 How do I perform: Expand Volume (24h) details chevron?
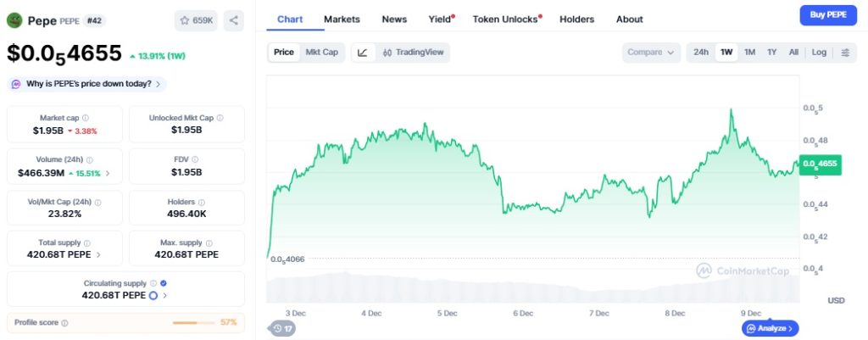tap(108, 173)
